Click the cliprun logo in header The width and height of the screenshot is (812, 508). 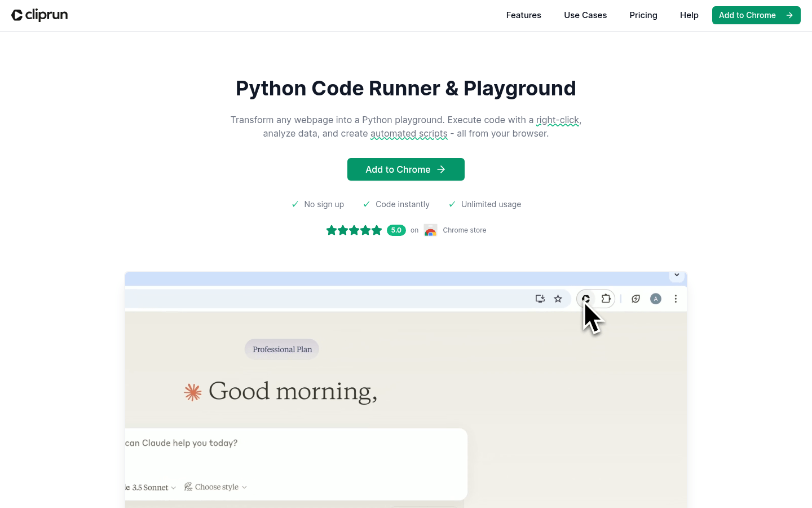pyautogui.click(x=39, y=15)
